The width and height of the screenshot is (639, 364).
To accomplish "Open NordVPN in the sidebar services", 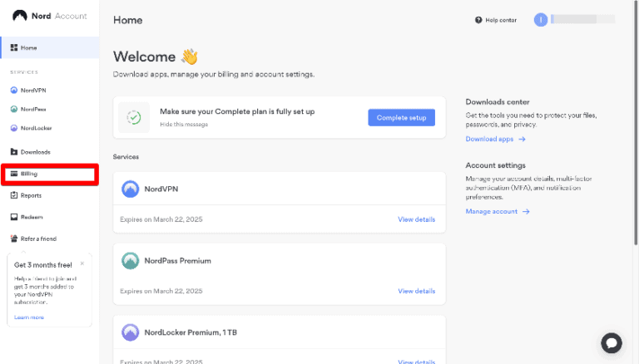I will (33, 90).
